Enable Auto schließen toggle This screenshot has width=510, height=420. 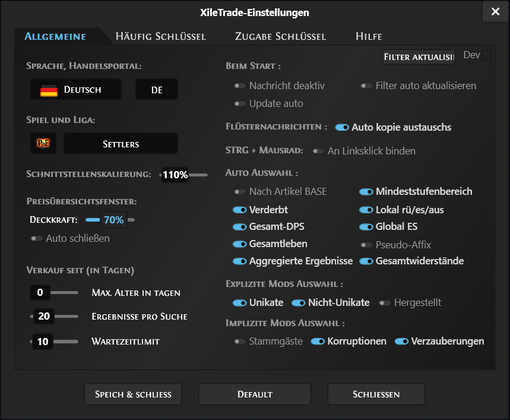pyautogui.click(x=36, y=239)
